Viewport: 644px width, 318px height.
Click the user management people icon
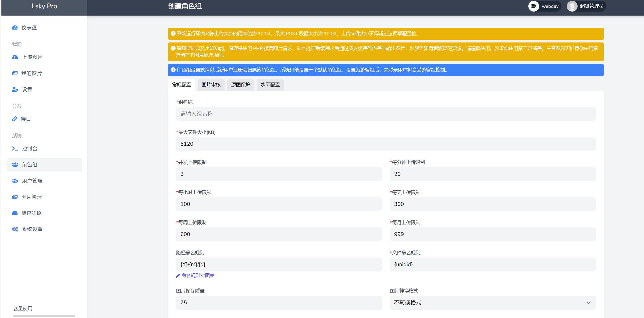[x=15, y=181]
